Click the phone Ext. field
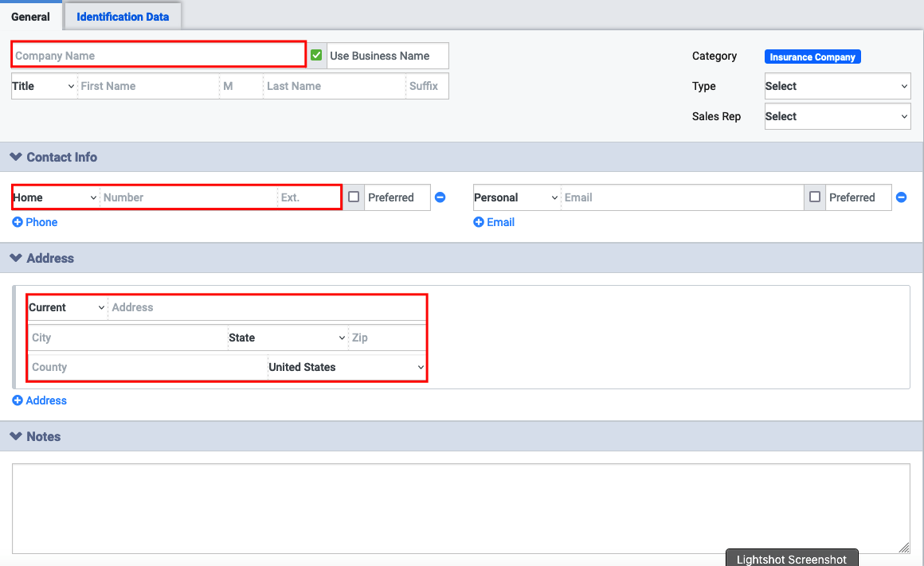924x566 pixels. coord(309,197)
